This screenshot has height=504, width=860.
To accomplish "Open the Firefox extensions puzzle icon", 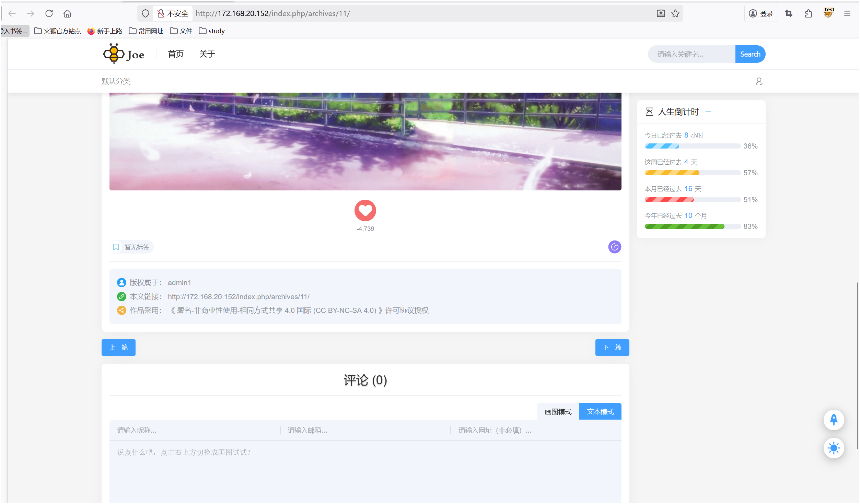I will (808, 13).
